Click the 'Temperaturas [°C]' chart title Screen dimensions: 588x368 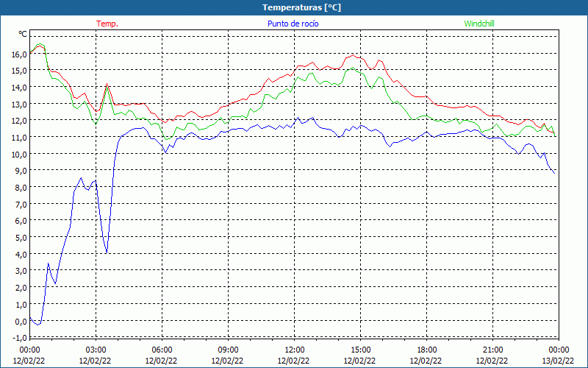pos(301,7)
